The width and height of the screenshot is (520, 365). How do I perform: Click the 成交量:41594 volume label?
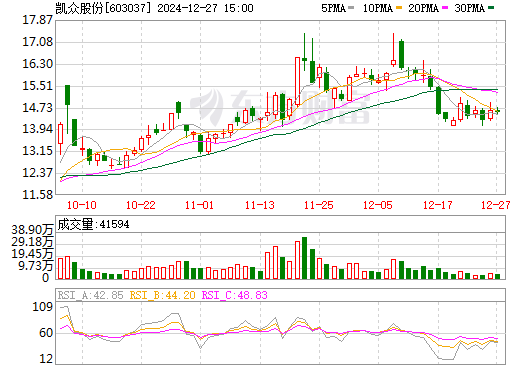pyautogui.click(x=93, y=224)
